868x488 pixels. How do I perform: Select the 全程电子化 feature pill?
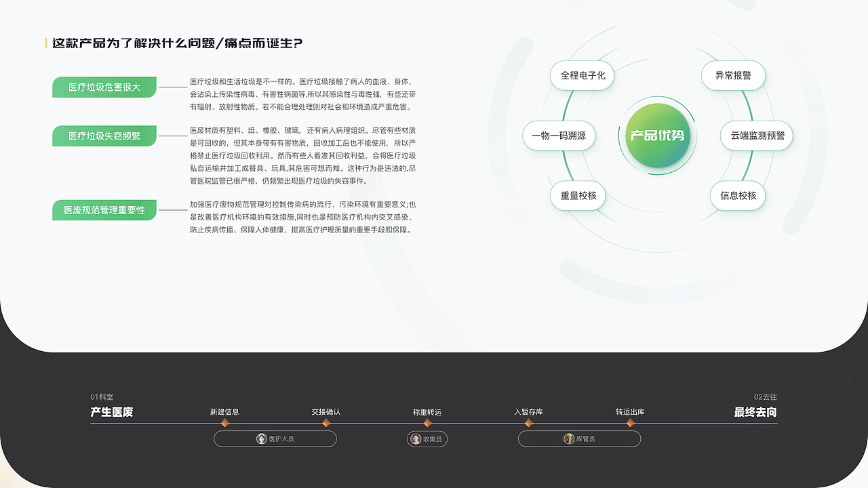[583, 76]
